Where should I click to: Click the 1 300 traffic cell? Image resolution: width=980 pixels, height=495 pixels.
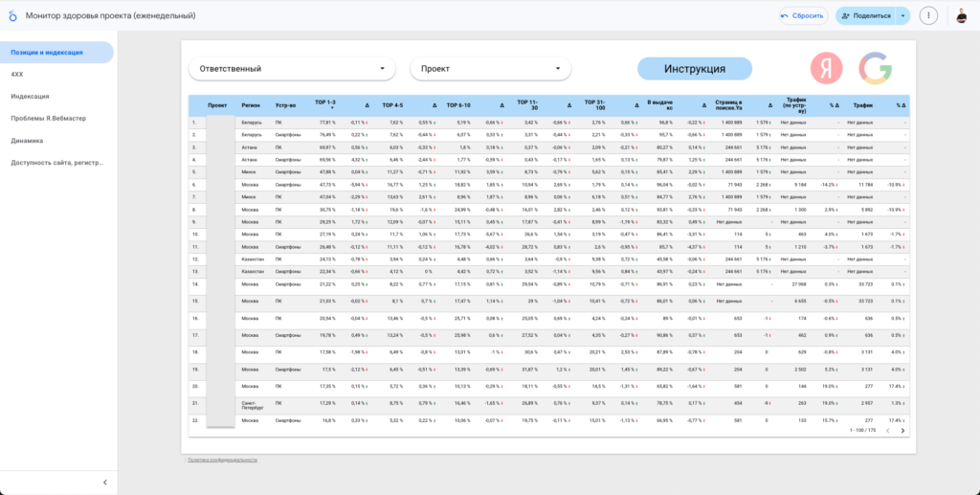(x=800, y=210)
